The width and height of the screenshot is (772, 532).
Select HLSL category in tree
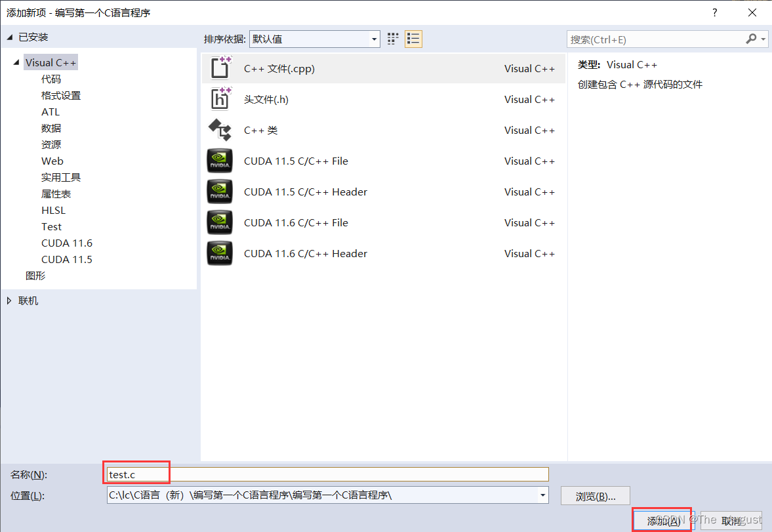click(54, 211)
